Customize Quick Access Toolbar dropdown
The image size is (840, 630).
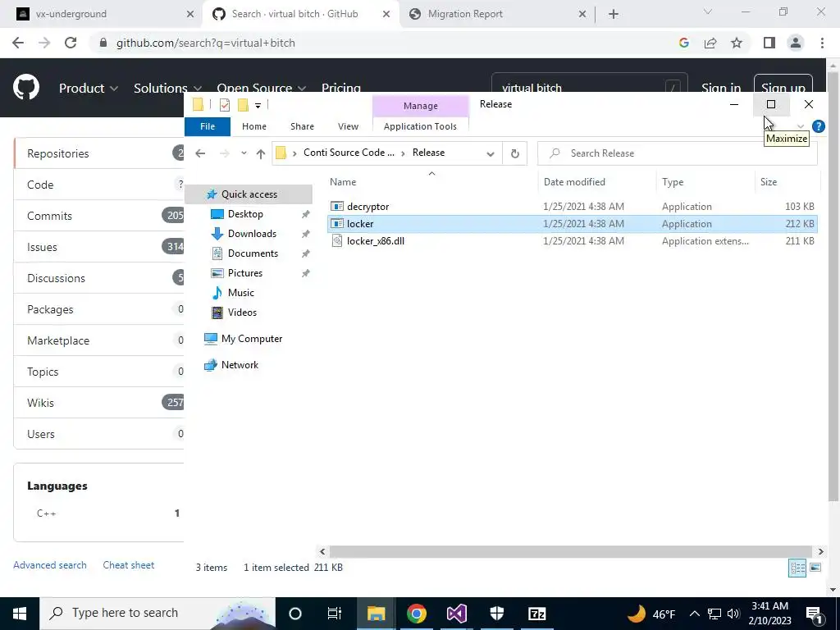(258, 106)
